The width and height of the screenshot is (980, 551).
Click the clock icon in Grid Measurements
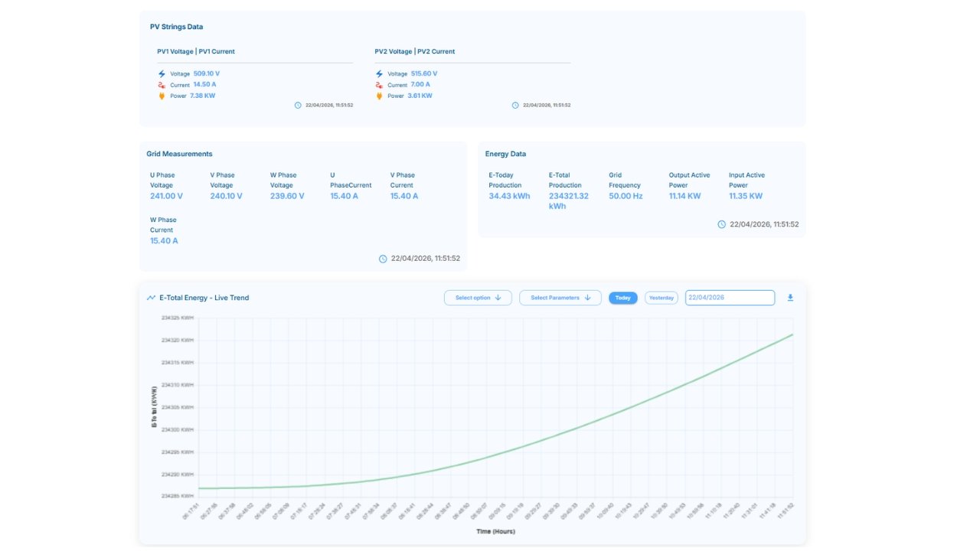pos(383,259)
